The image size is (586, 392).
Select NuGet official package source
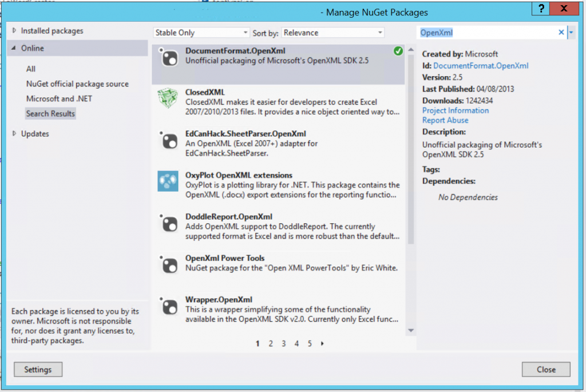77,84
